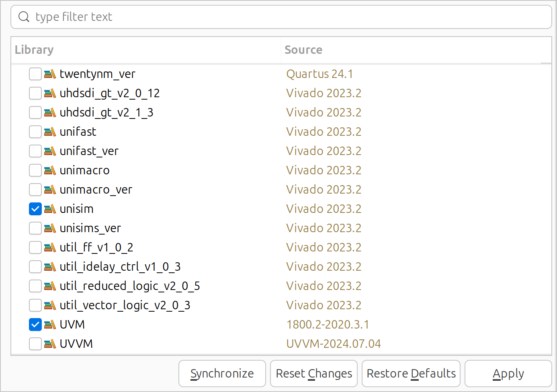Click the UVVM library icon
The width and height of the screenshot is (557, 392).
coord(50,344)
